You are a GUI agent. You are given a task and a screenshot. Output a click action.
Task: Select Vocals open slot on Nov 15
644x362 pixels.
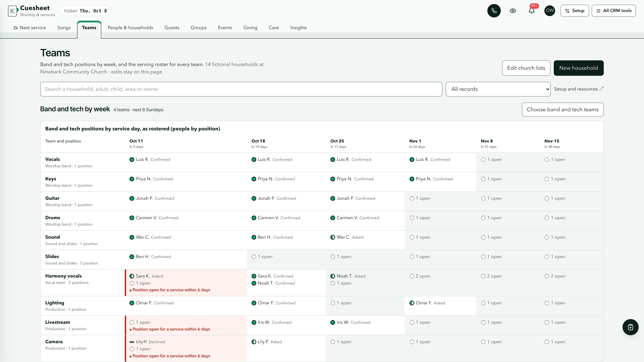[x=555, y=159]
